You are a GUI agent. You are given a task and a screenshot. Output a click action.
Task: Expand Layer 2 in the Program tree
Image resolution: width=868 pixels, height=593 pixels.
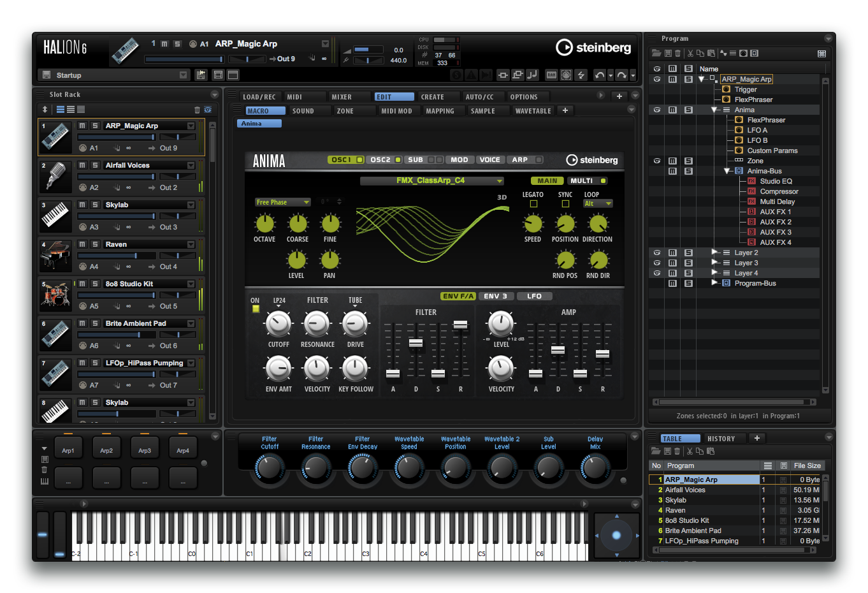pos(714,253)
